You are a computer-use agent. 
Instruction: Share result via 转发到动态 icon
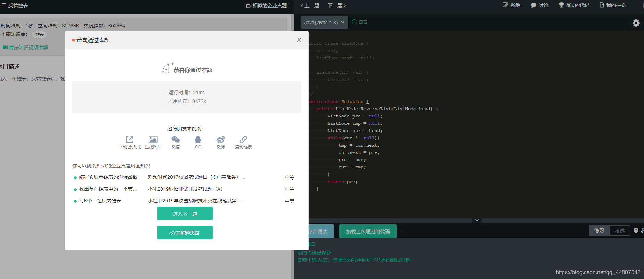[x=129, y=139]
